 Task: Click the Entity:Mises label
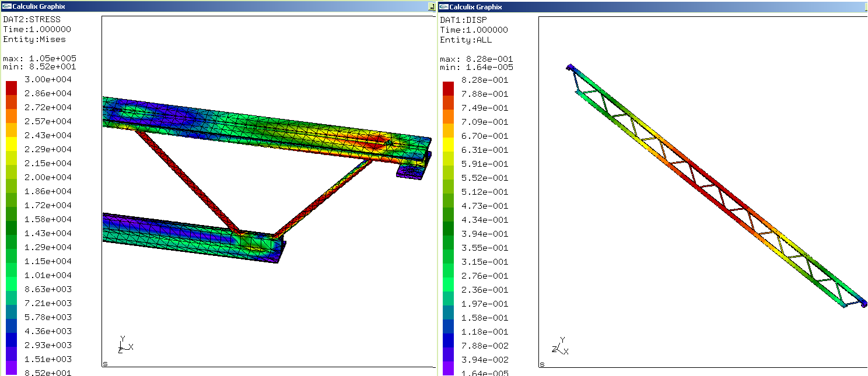[34, 40]
